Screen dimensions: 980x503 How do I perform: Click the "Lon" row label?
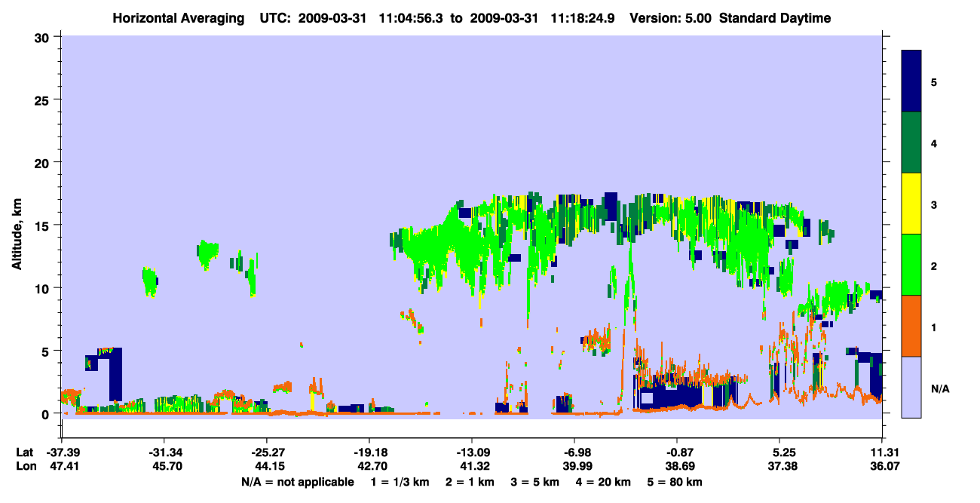point(26,467)
